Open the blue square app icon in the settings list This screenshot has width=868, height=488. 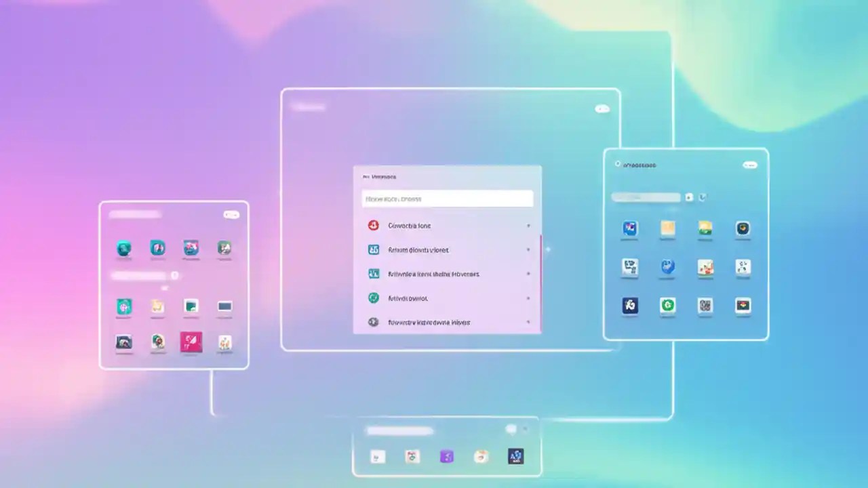click(372, 249)
